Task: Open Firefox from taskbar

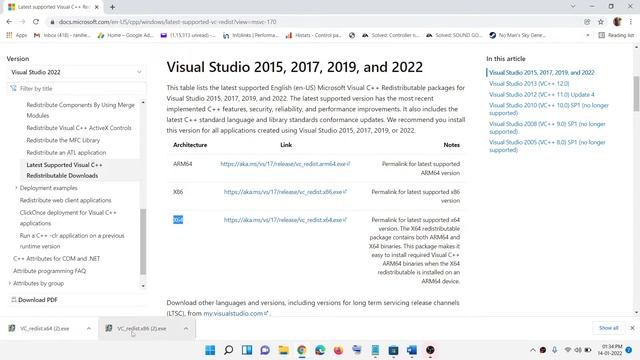Action: 338,350
